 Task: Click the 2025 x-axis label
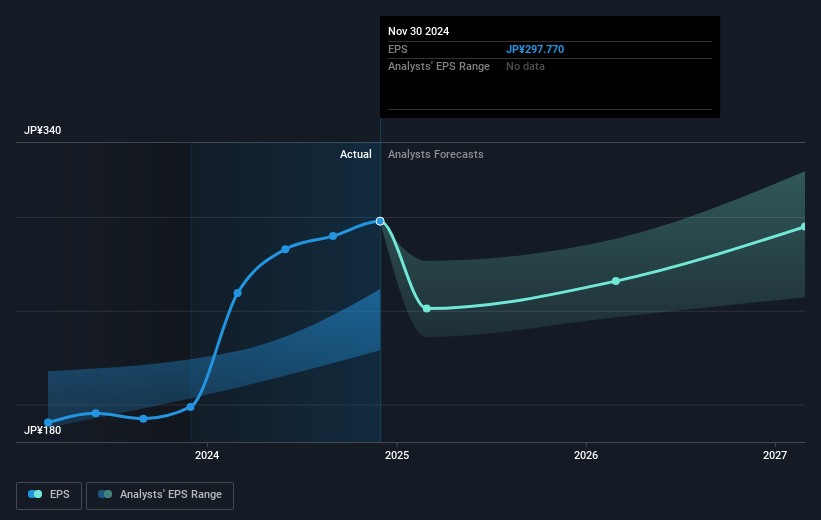[x=397, y=455]
